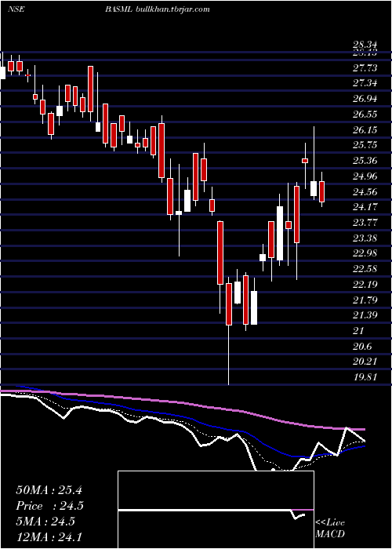Select the 21.79 price axis label
The width and height of the screenshot is (392, 549).
[365, 300]
